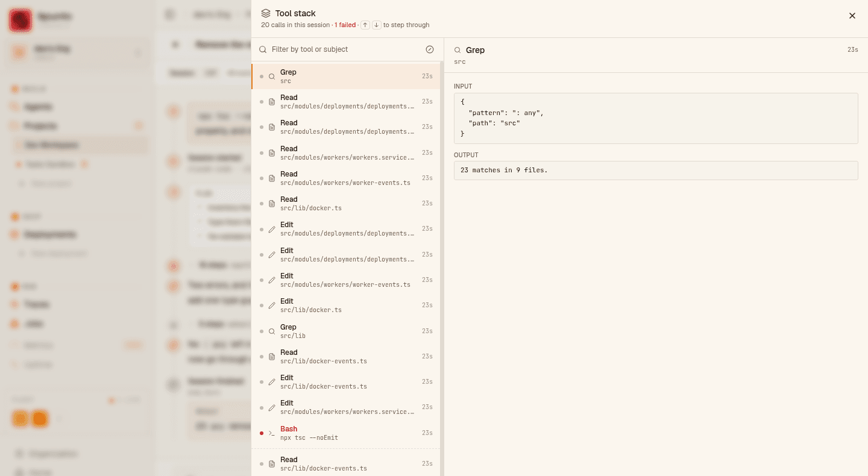Click the pencil icon on Edit worker-events.ts row

272,280
